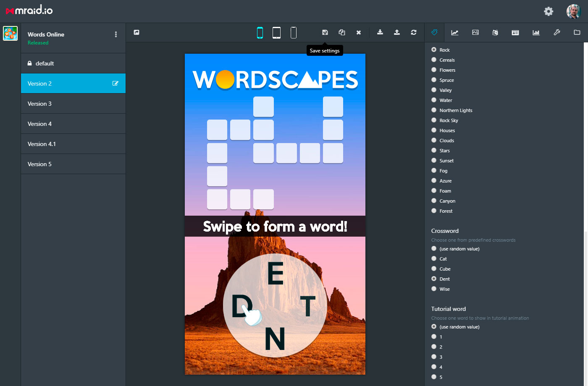
Task: Select the Houses background option
Action: click(x=434, y=130)
